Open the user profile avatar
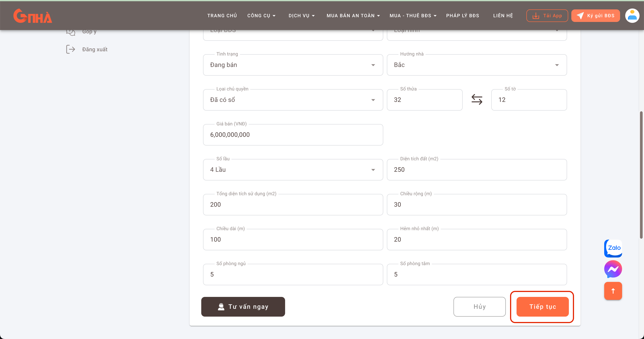This screenshot has height=339, width=644. coord(632,15)
